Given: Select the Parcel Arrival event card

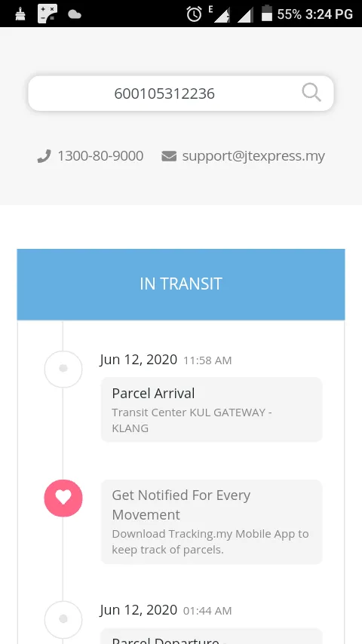Looking at the screenshot, I should pyautogui.click(x=212, y=409).
